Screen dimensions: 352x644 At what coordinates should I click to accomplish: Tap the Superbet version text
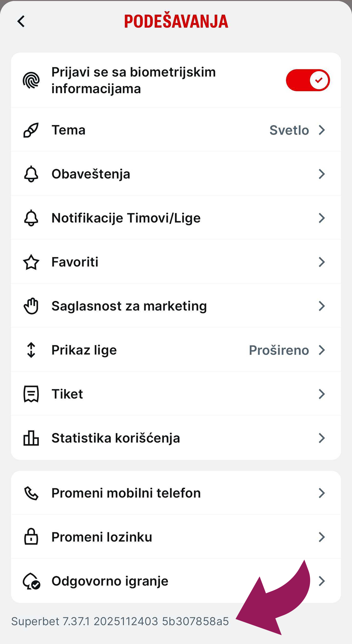(120, 621)
